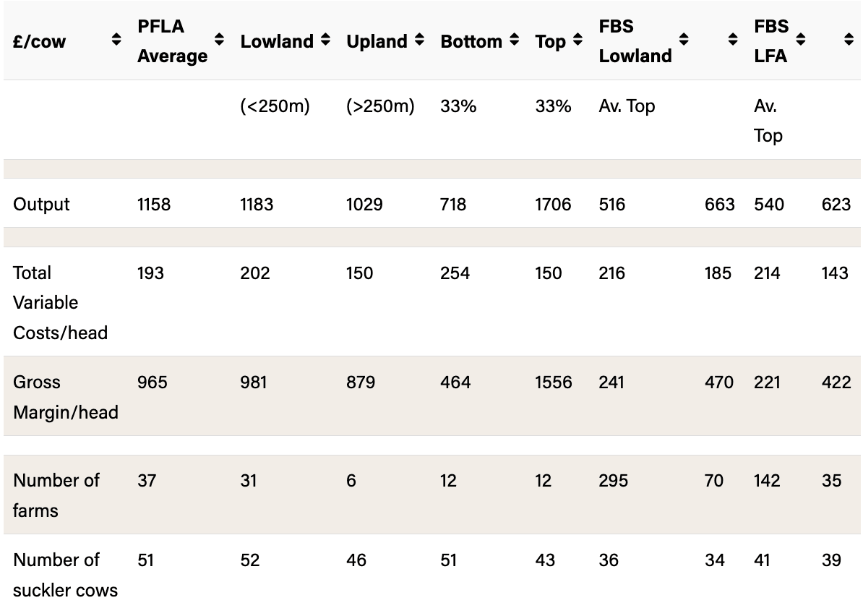Click the unlabeled sort arrow after FBS Lowland
Viewport: 863px width, 616px height.
click(x=731, y=41)
